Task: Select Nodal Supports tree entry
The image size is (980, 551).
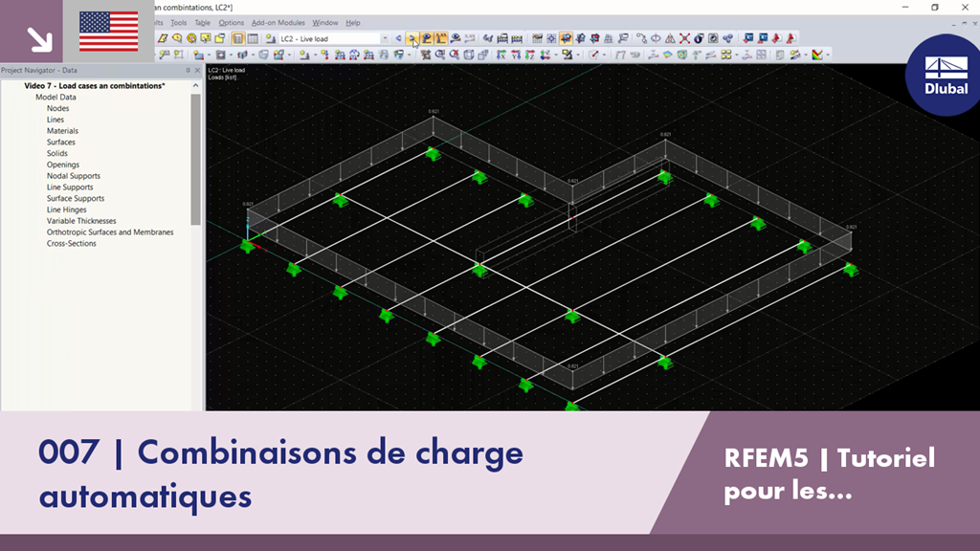Action: click(73, 176)
